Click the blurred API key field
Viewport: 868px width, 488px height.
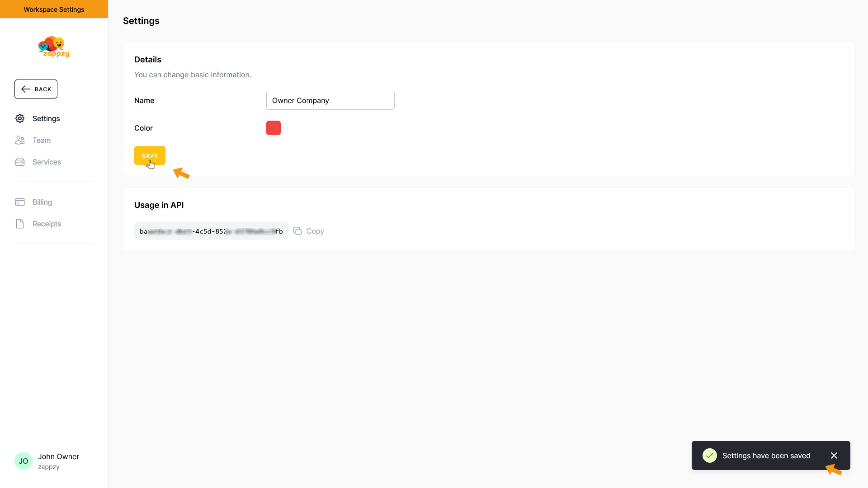tap(211, 231)
